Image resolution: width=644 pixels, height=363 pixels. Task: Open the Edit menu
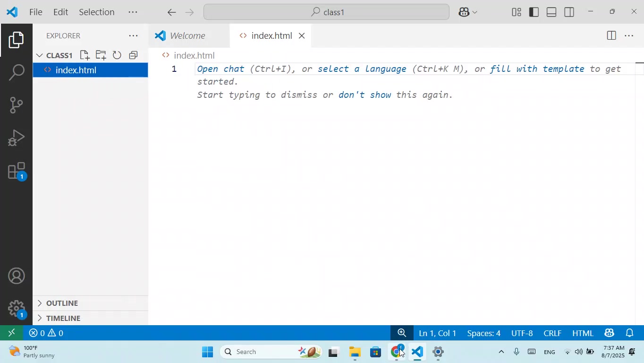tap(61, 12)
